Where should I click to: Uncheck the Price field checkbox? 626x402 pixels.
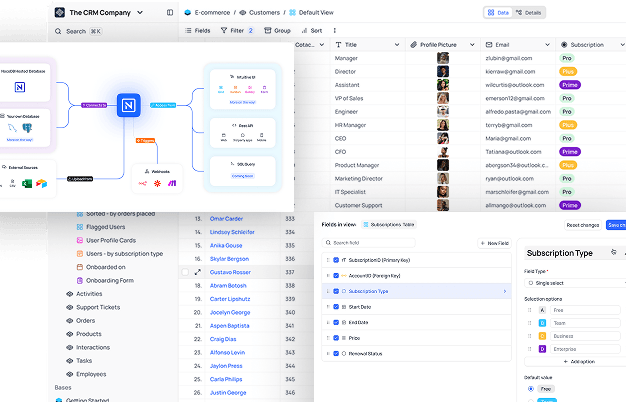[x=336, y=338]
